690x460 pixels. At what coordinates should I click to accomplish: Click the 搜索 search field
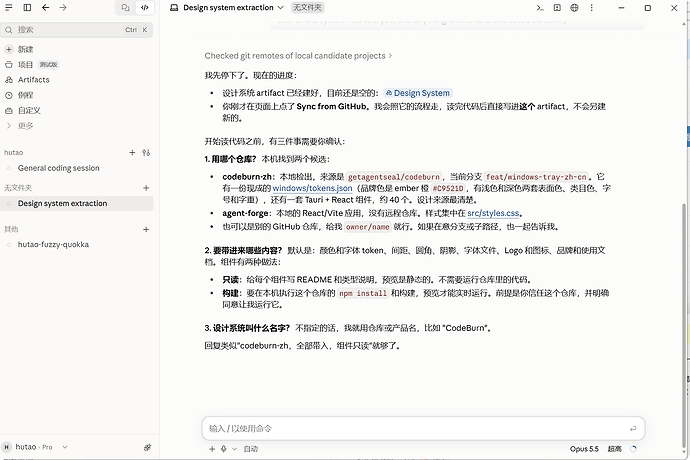click(x=77, y=30)
